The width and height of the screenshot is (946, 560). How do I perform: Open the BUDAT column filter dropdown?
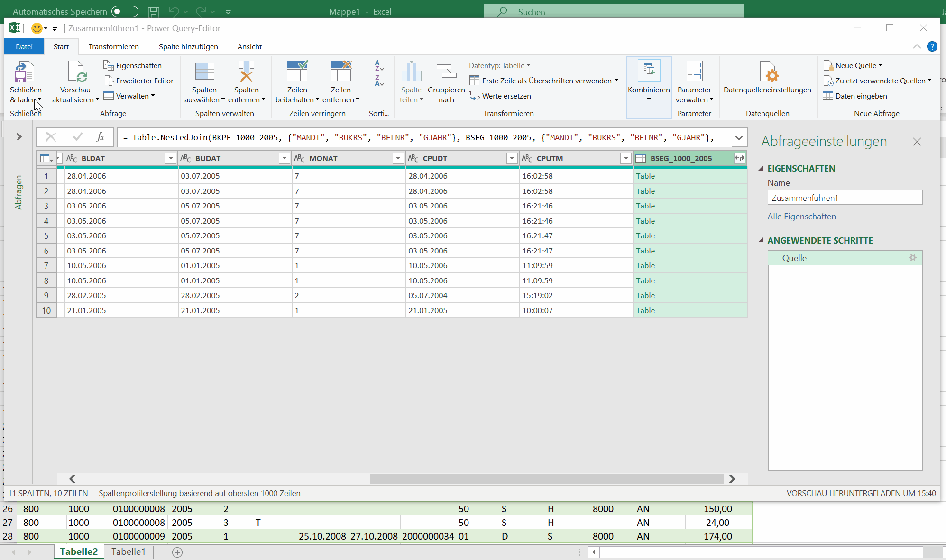click(x=284, y=158)
